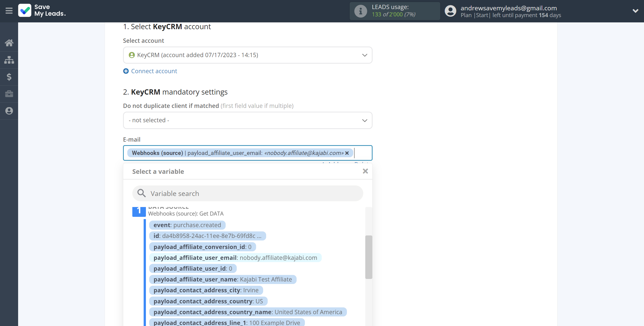
Task: Select variable payload_affiliate_user_name
Action: pyautogui.click(x=223, y=279)
